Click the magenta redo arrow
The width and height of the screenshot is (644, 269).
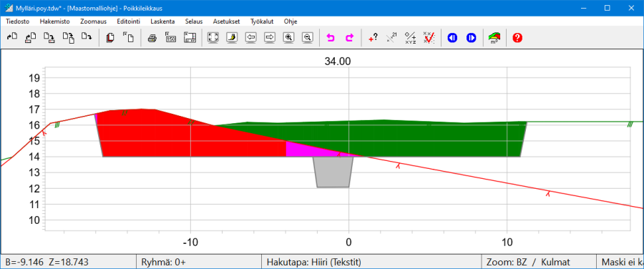pos(349,38)
